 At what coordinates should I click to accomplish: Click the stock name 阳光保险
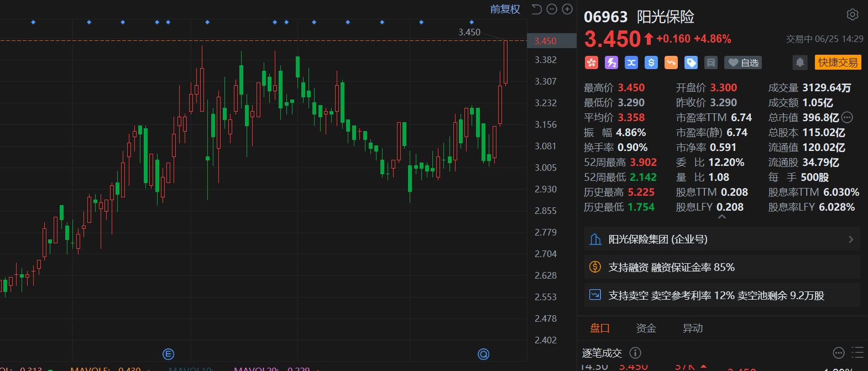pyautogui.click(x=666, y=17)
